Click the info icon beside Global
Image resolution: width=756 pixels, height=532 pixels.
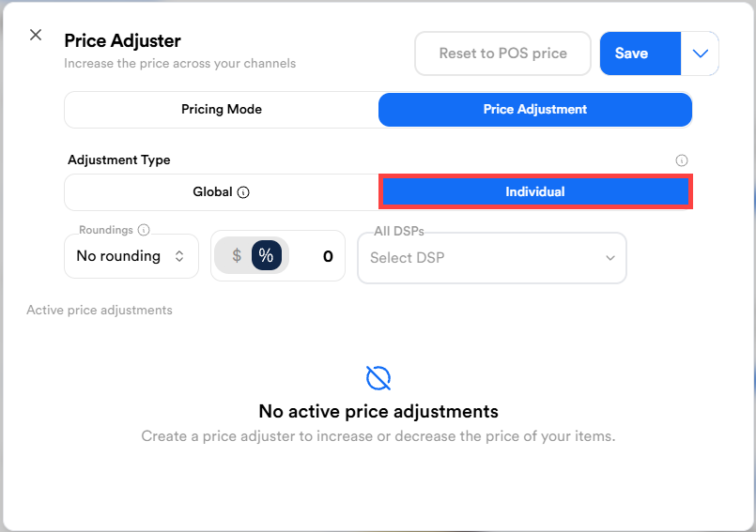click(x=243, y=192)
